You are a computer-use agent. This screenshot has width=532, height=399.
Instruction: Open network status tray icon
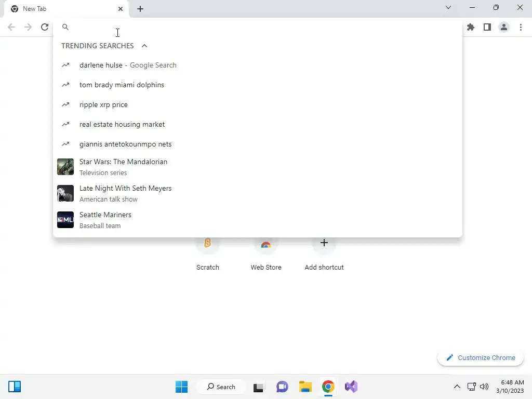coord(471,387)
